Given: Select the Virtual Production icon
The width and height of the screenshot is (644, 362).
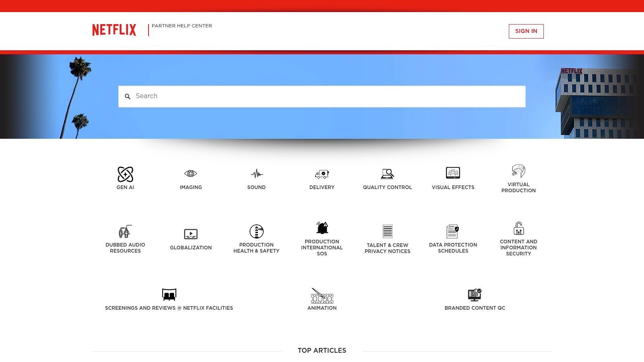Looking at the screenshot, I should pos(518,171).
